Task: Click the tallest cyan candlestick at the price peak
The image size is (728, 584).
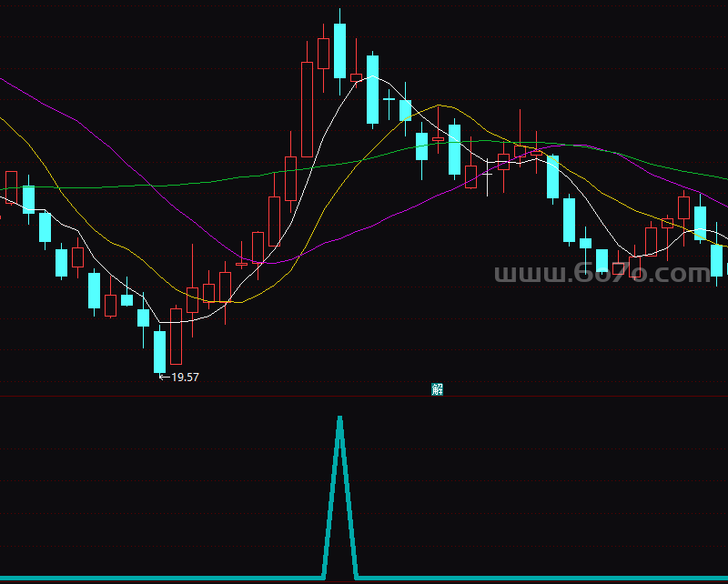Action: [339, 51]
